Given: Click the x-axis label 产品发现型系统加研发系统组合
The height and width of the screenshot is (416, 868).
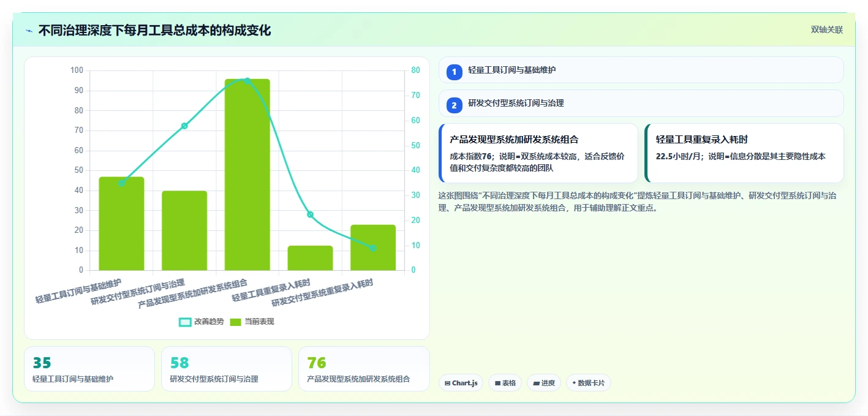Looking at the screenshot, I should coord(193,293).
